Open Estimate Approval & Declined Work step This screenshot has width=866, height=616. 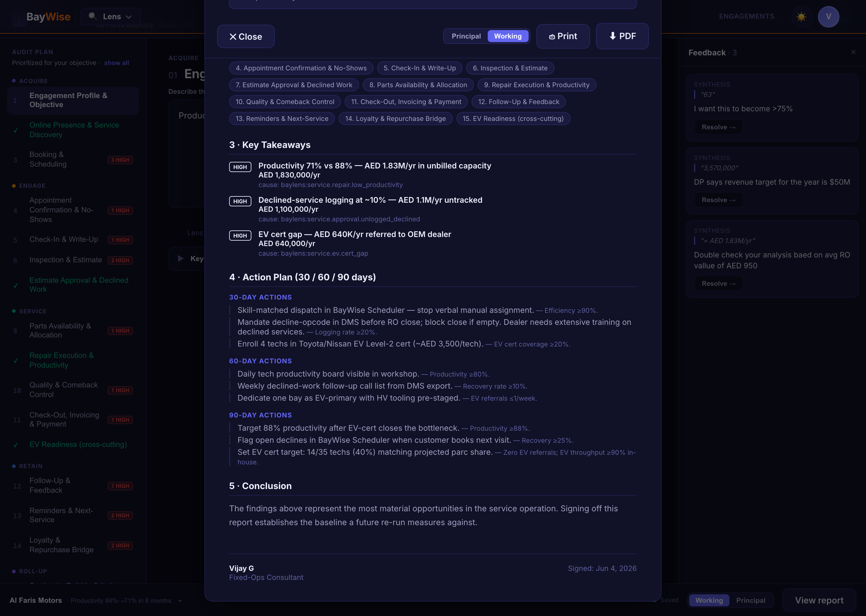point(73,285)
